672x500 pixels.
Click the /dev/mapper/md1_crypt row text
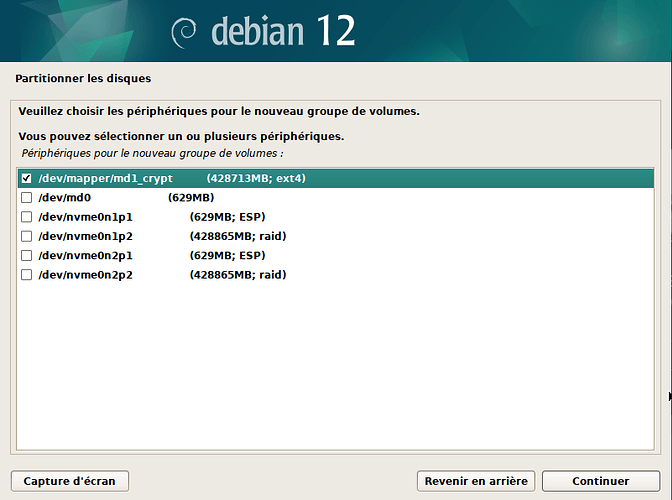coord(105,178)
